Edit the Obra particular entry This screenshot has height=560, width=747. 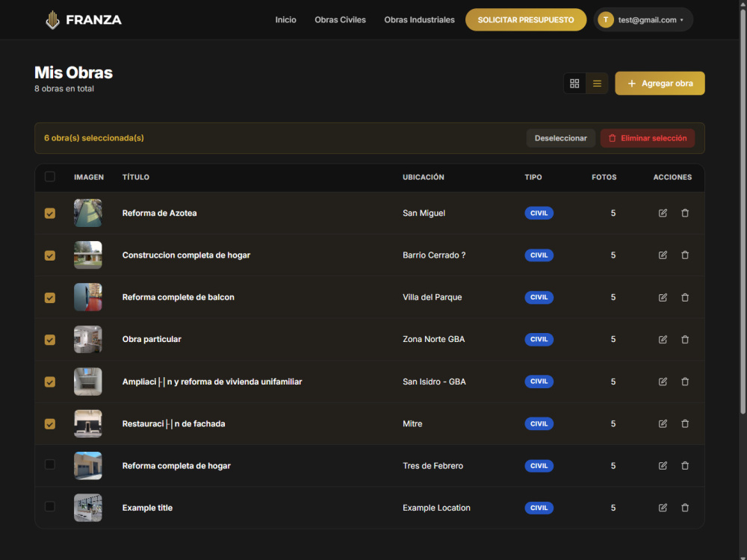coord(663,340)
